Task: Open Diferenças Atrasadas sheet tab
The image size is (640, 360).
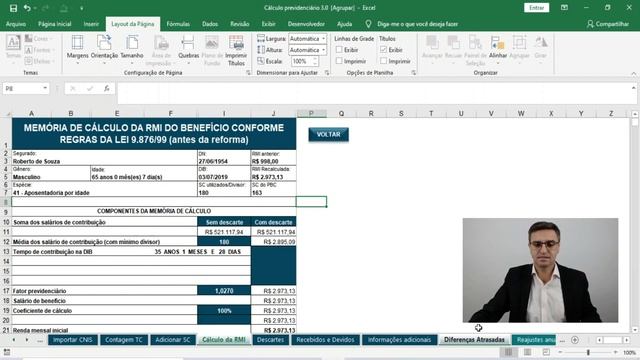Action: pyautogui.click(x=474, y=340)
